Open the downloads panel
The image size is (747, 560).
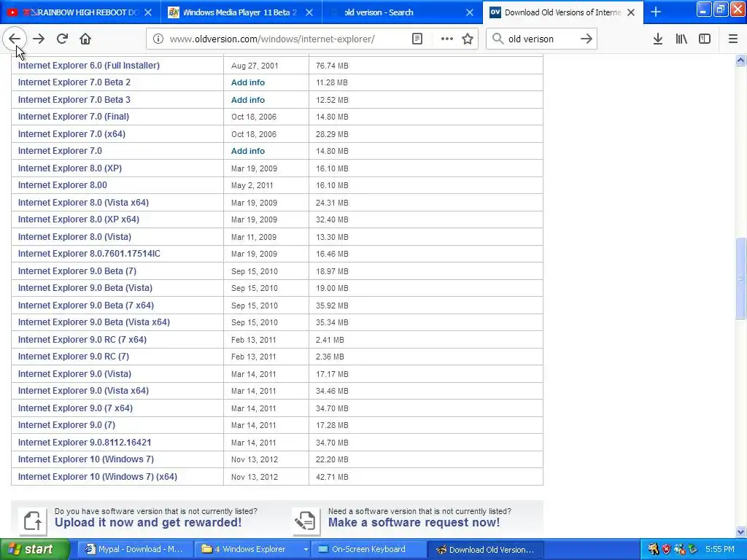pyautogui.click(x=658, y=39)
